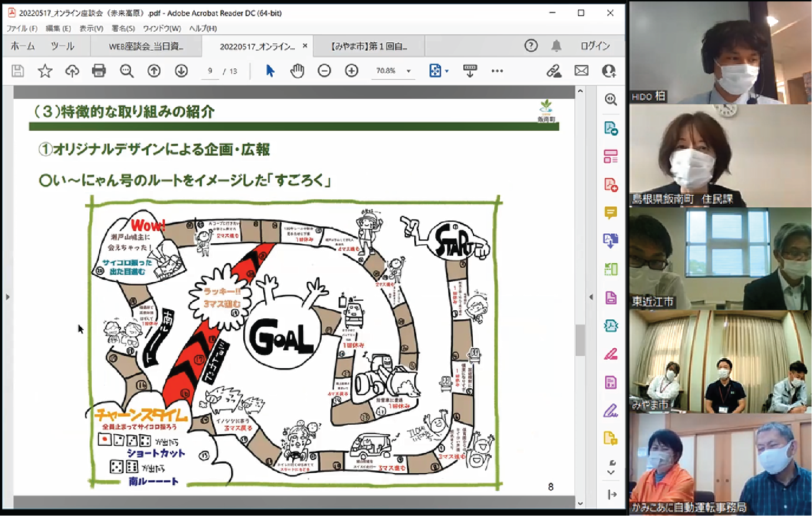Open the Combine Files tool in the right pane
The width and height of the screenshot is (812, 516).
point(611,240)
